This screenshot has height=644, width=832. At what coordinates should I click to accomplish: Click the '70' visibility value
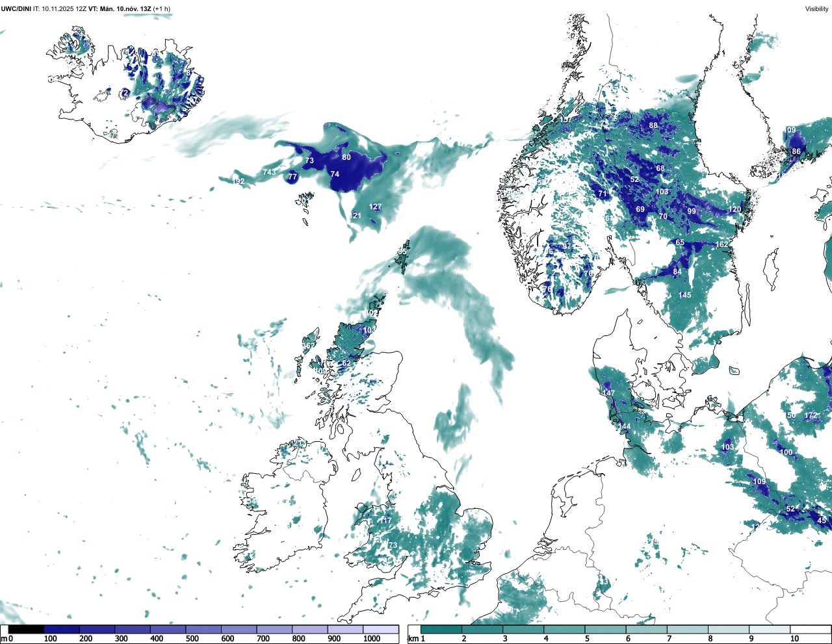[x=663, y=216]
